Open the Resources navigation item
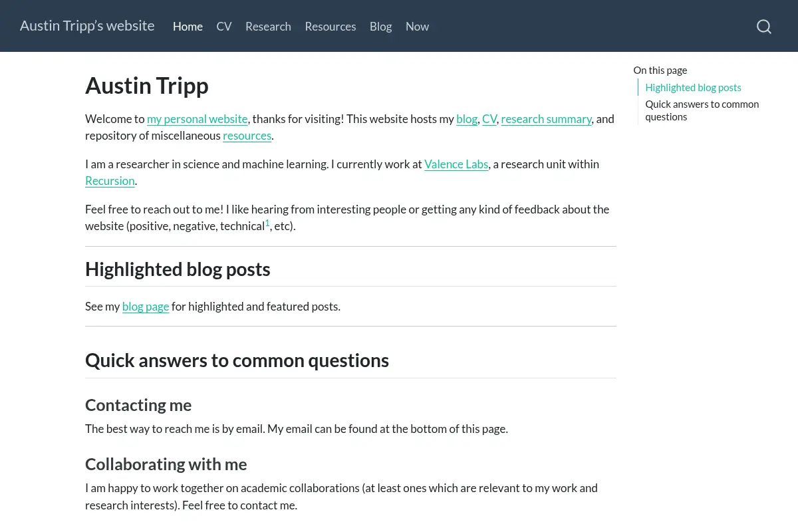798x532 pixels. pos(331,27)
